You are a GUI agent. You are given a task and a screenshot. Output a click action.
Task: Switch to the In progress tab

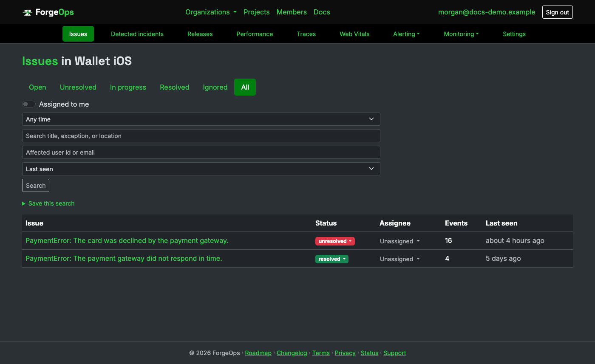(x=128, y=87)
